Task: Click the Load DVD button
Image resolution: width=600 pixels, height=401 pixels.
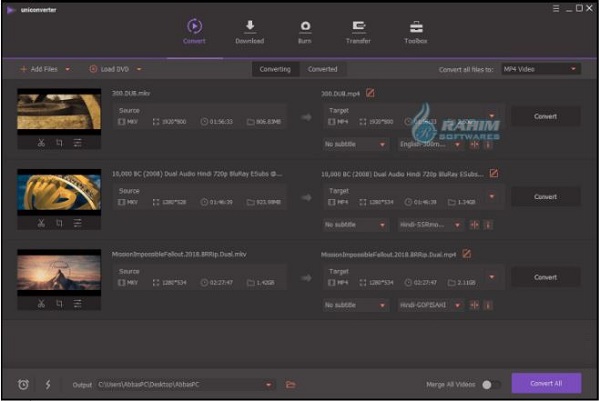Action: 109,69
